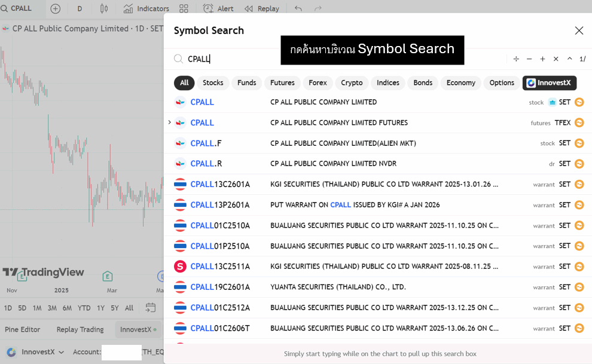
Task: Close the Symbol Search dialog
Action: tap(579, 30)
